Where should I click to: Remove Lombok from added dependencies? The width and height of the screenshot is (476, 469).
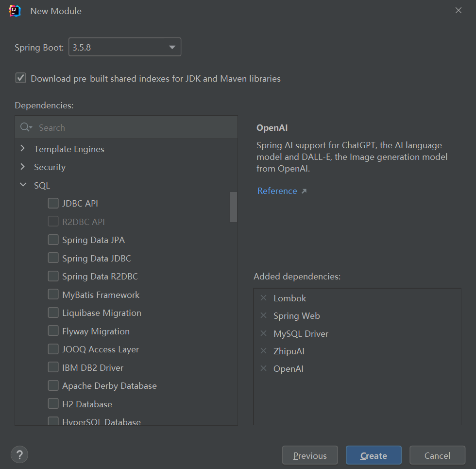[x=264, y=298]
